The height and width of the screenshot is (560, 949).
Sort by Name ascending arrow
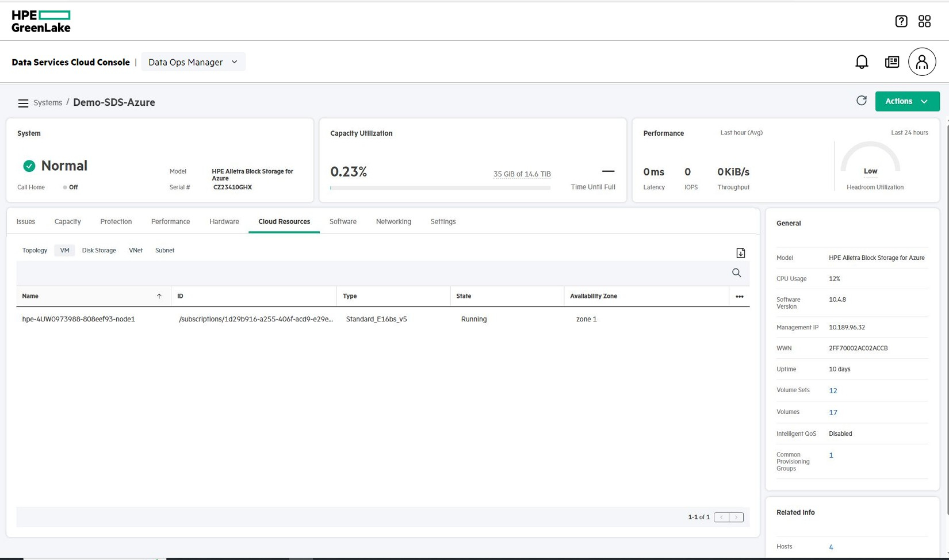[159, 296]
